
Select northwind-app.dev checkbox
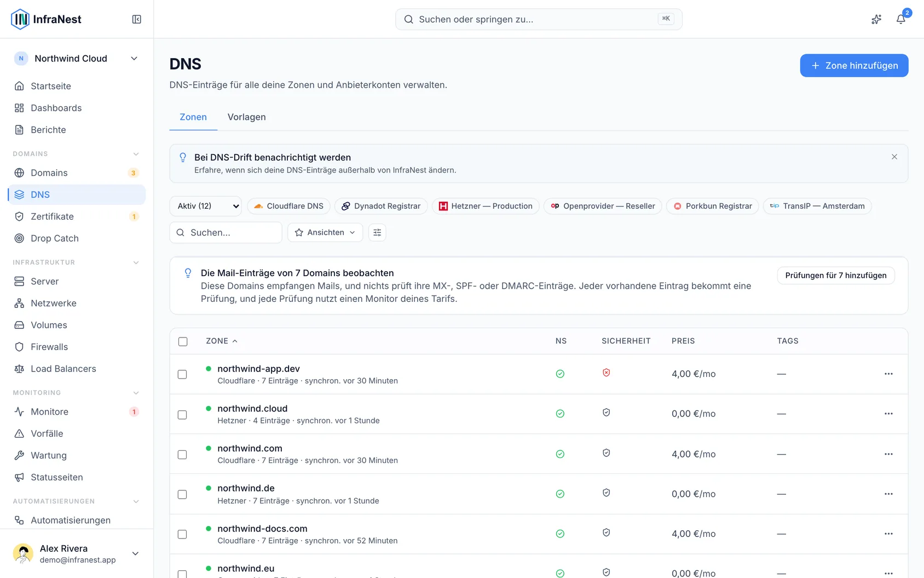tap(182, 374)
